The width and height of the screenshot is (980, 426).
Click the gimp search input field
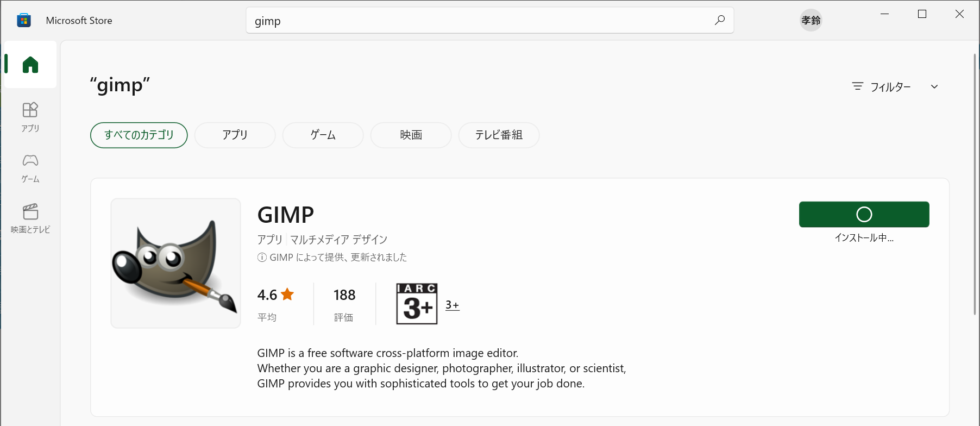click(x=478, y=21)
